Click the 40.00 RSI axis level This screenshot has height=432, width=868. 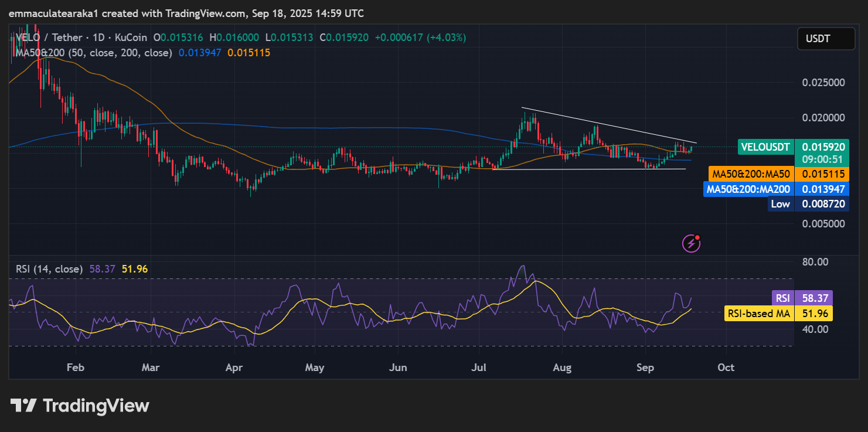click(814, 329)
